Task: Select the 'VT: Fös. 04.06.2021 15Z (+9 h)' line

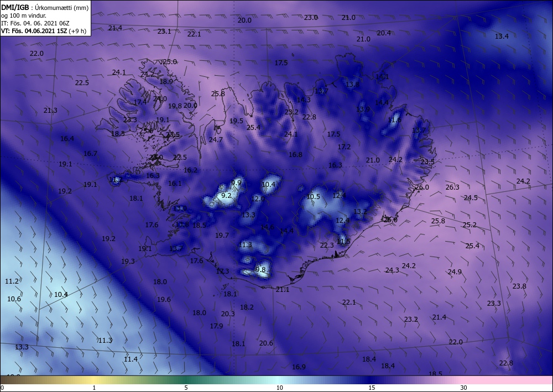Action: (x=44, y=31)
